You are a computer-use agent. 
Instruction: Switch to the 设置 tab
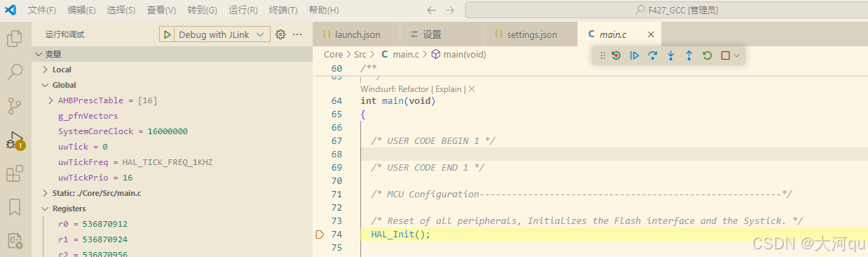442,34
